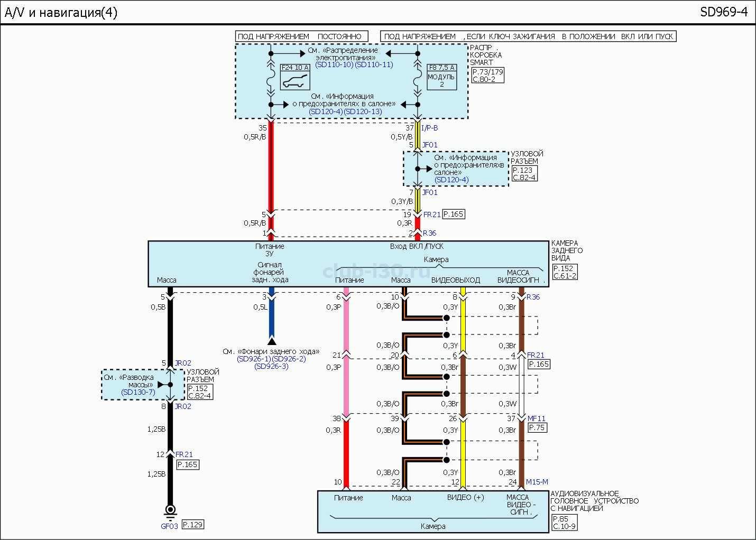The height and width of the screenshot is (540, 756).
Task: Click the SD969-4 diagram number
Action: click(x=724, y=12)
